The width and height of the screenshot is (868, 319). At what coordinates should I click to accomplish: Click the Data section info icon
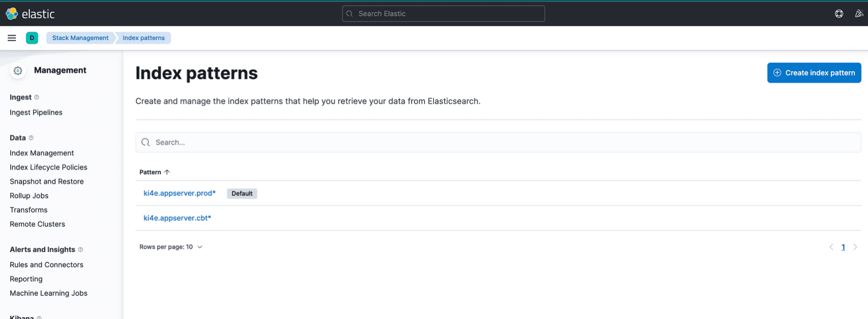pyautogui.click(x=31, y=138)
